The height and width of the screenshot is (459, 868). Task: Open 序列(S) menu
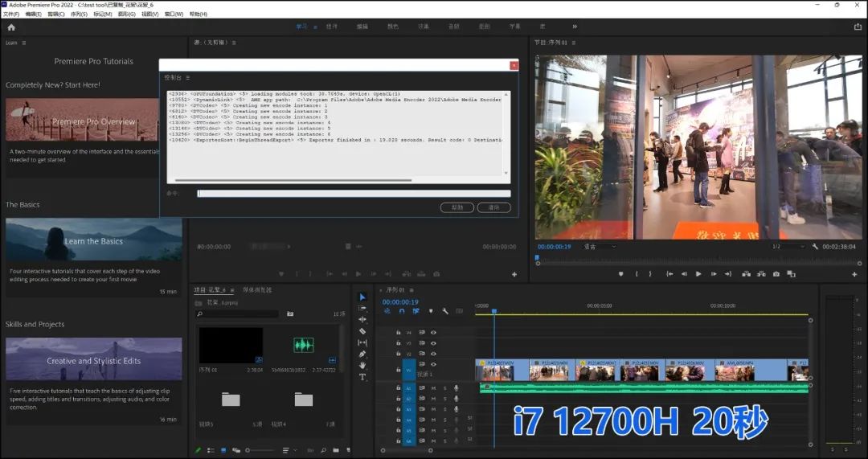(79, 14)
